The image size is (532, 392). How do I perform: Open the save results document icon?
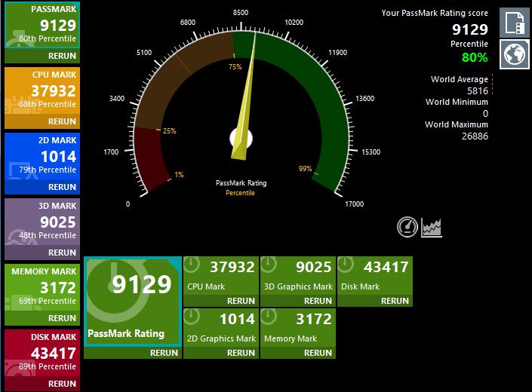[515, 23]
